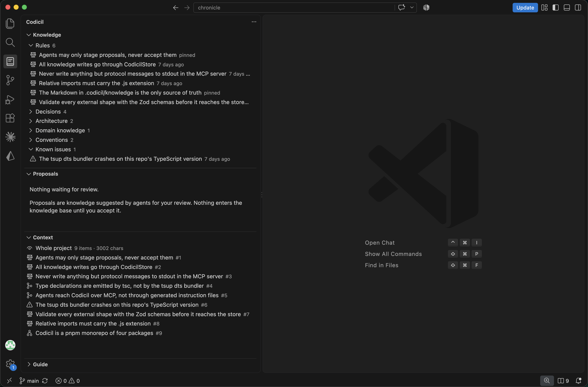
Task: Open the chat dropdown arrow in title bar
Action: click(412, 7)
